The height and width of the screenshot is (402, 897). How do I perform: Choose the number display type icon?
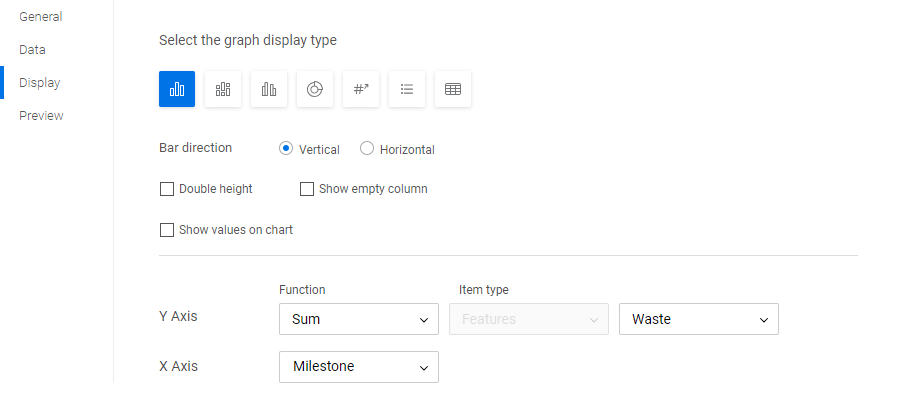361,89
